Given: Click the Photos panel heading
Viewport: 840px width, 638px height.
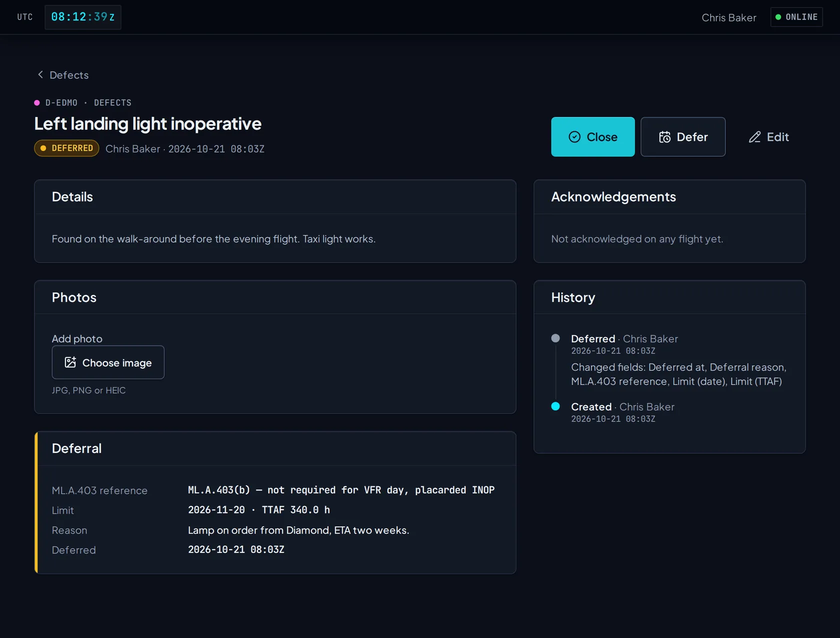Looking at the screenshot, I should [74, 297].
